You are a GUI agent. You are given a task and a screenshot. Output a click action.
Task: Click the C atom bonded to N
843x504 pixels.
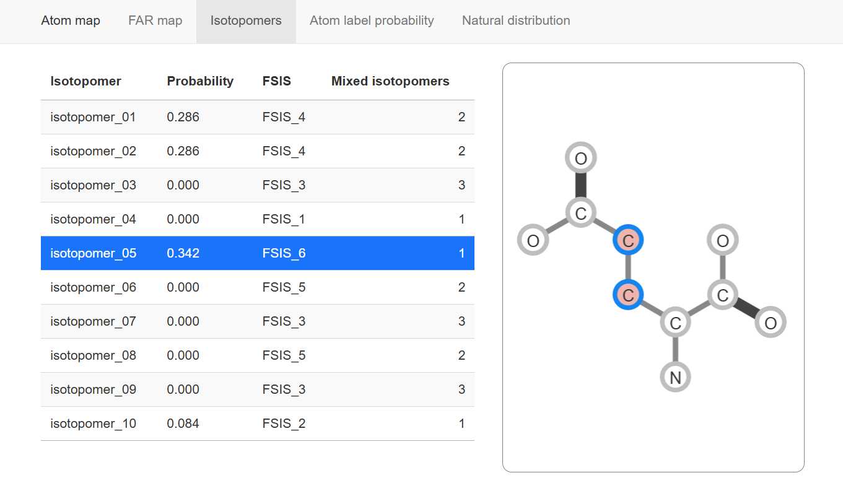(x=675, y=323)
